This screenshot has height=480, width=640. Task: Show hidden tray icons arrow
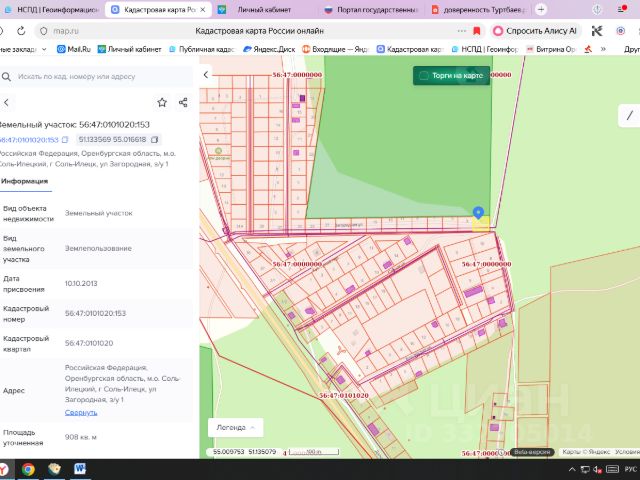coord(572,469)
